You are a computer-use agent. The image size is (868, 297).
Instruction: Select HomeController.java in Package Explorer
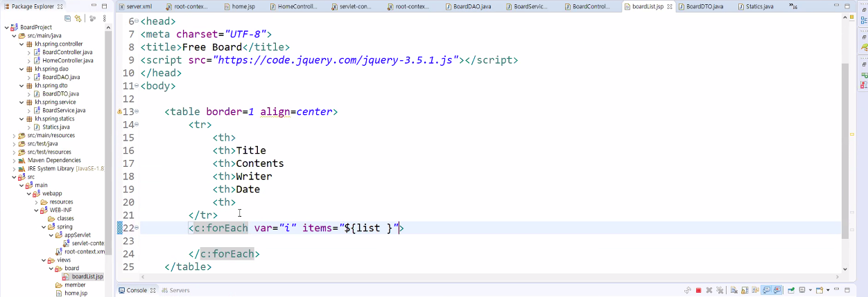[x=67, y=61]
